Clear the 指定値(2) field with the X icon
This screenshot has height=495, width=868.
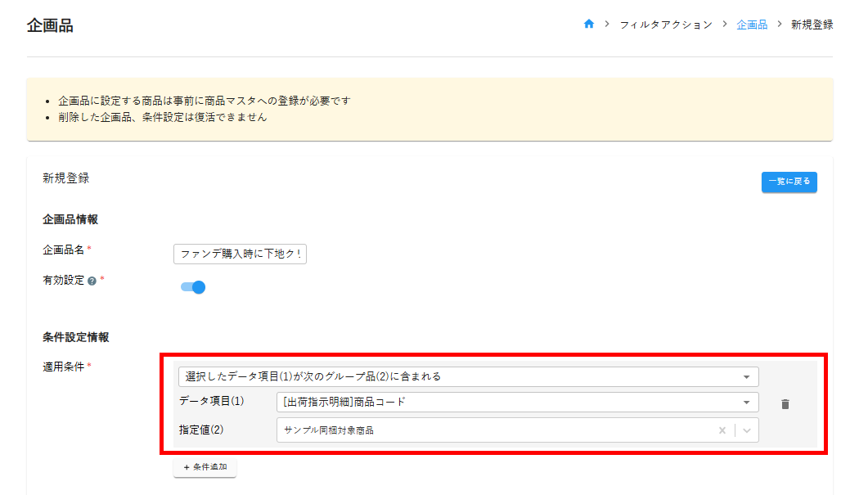722,430
